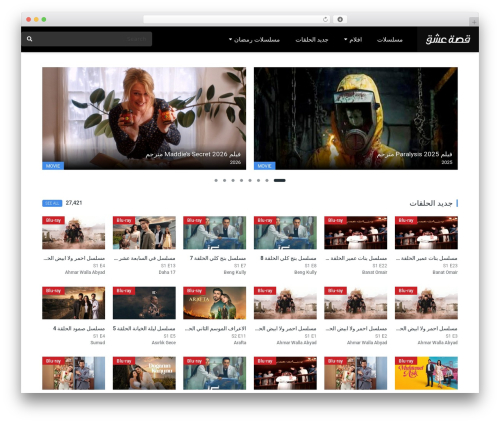The width and height of the screenshot is (500, 423).
Task: Expand the مسلسلات رمضان dropdown menu
Action: pos(254,40)
